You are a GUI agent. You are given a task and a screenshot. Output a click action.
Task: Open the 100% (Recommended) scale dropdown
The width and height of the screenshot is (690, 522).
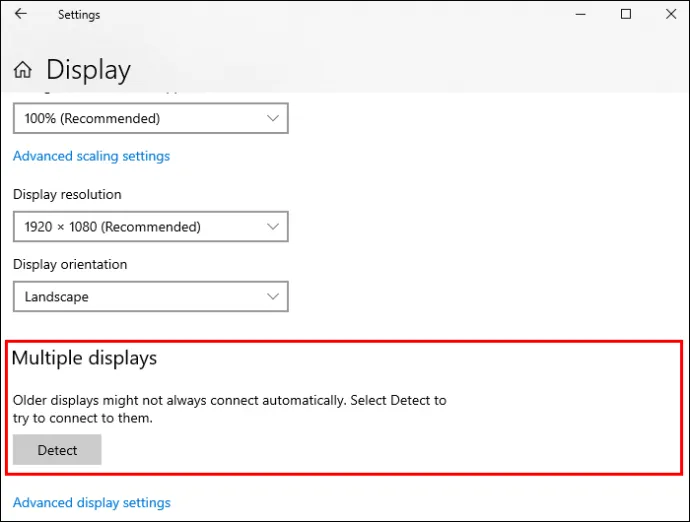pos(150,119)
